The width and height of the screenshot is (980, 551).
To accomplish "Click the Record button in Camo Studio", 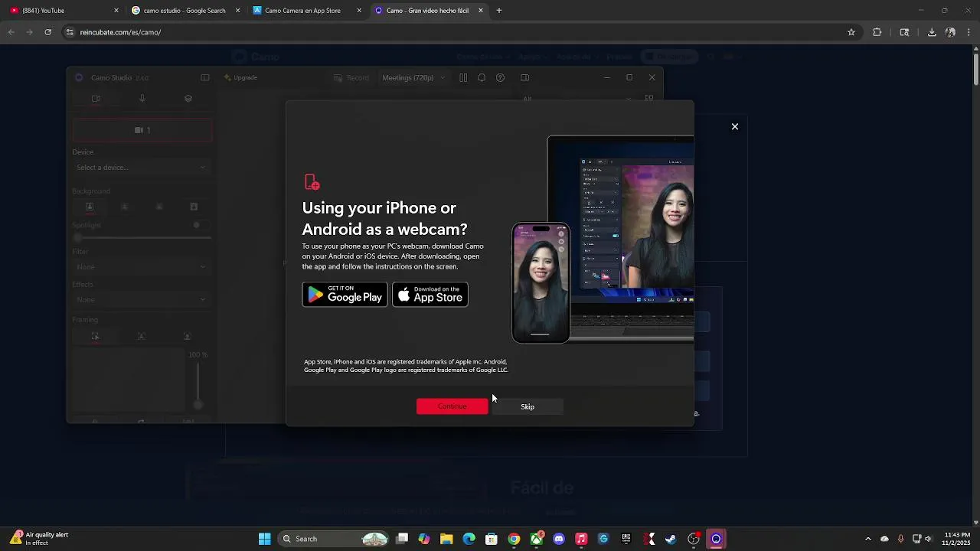I will [x=351, y=77].
